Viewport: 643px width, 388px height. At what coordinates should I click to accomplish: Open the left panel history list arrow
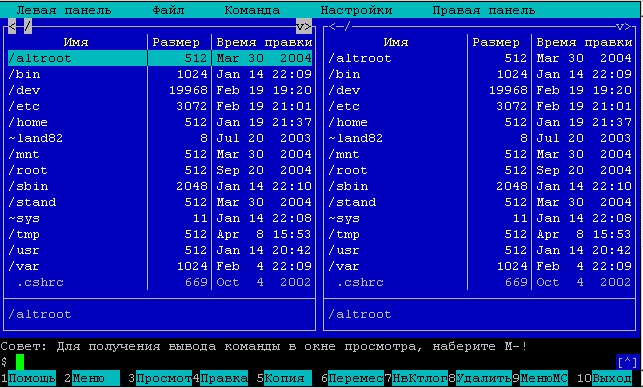303,27
